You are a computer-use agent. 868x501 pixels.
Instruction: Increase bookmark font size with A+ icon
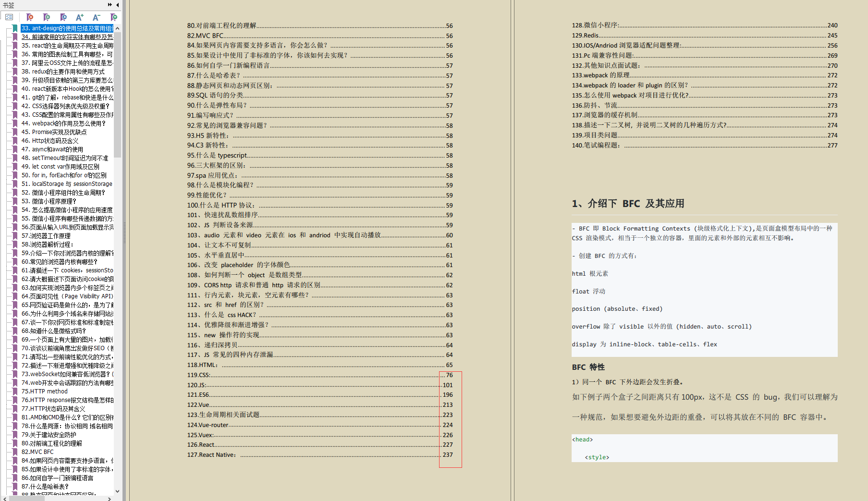click(x=80, y=17)
